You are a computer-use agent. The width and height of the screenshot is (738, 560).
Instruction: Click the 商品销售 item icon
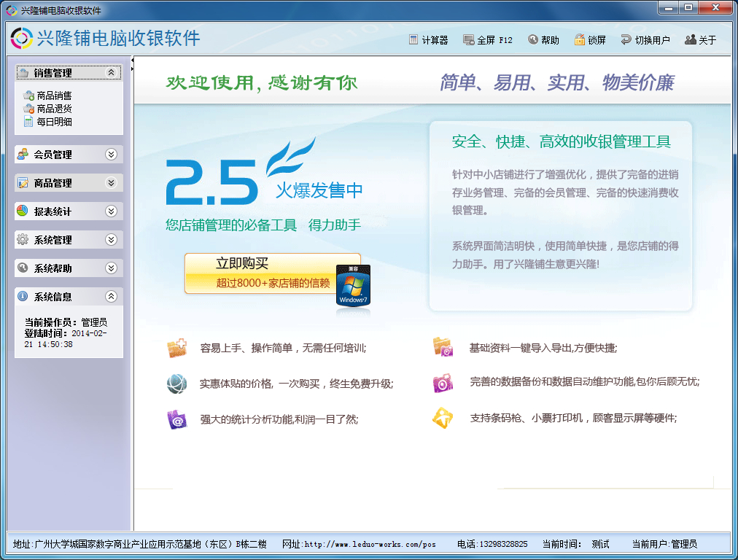point(28,96)
